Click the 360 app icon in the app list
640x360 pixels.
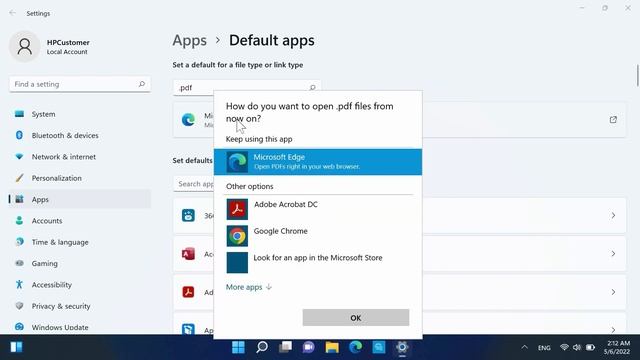[188, 216]
